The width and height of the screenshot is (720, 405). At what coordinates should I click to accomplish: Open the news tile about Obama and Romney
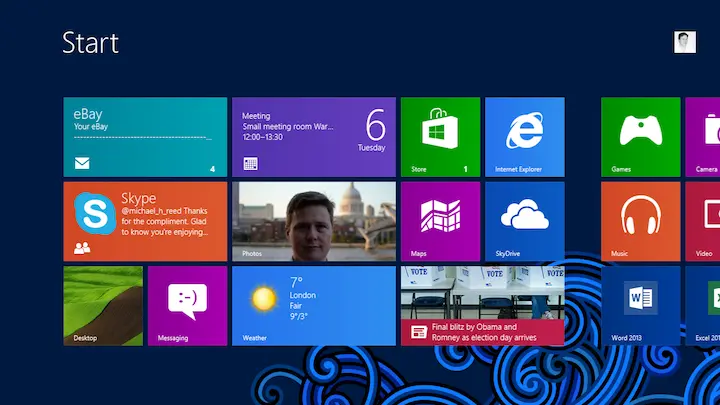tap(482, 305)
